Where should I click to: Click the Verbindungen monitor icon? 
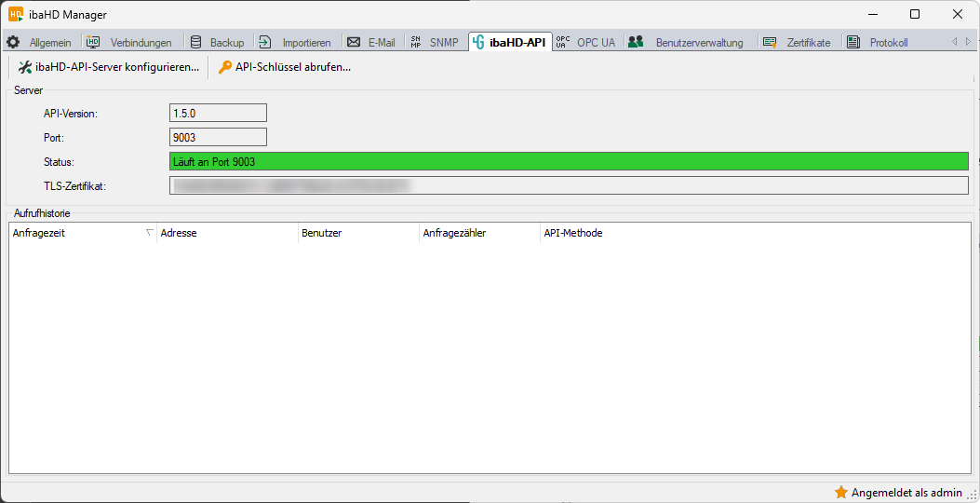[93, 42]
